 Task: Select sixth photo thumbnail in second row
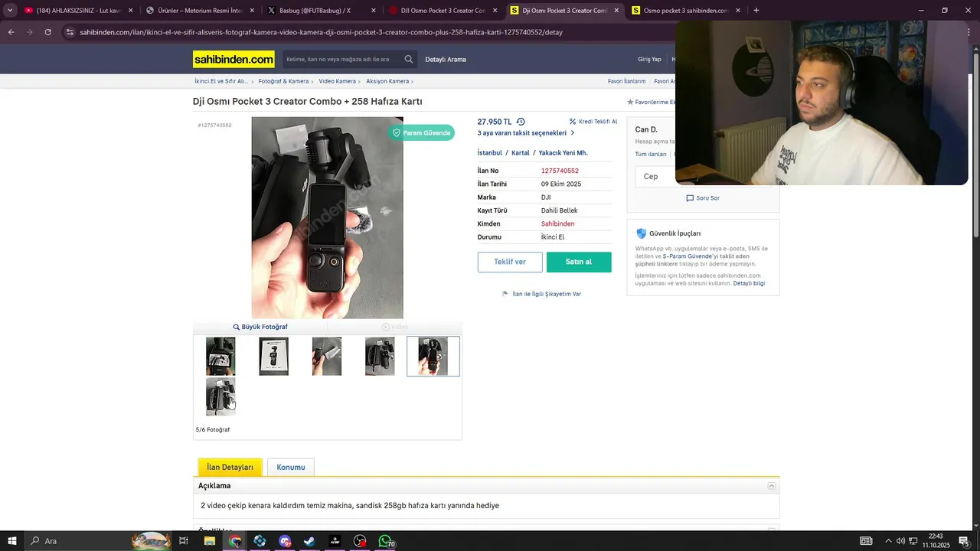pyautogui.click(x=220, y=396)
